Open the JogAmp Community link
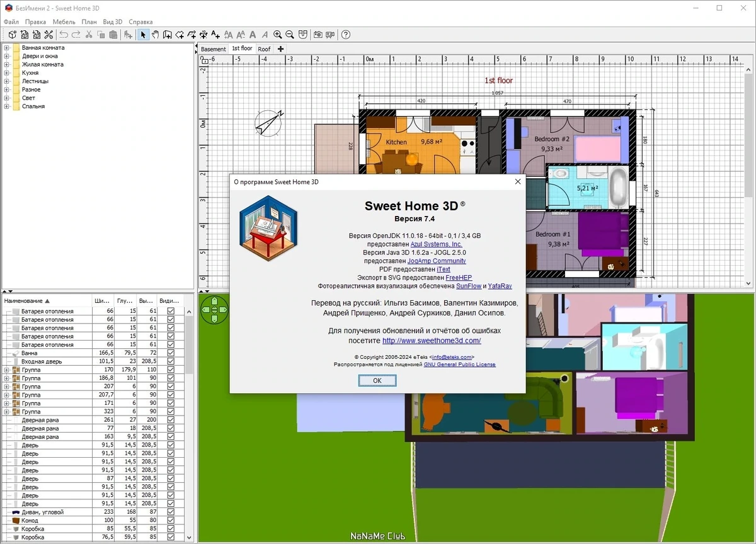Image resolution: width=756 pixels, height=544 pixels. 437,261
